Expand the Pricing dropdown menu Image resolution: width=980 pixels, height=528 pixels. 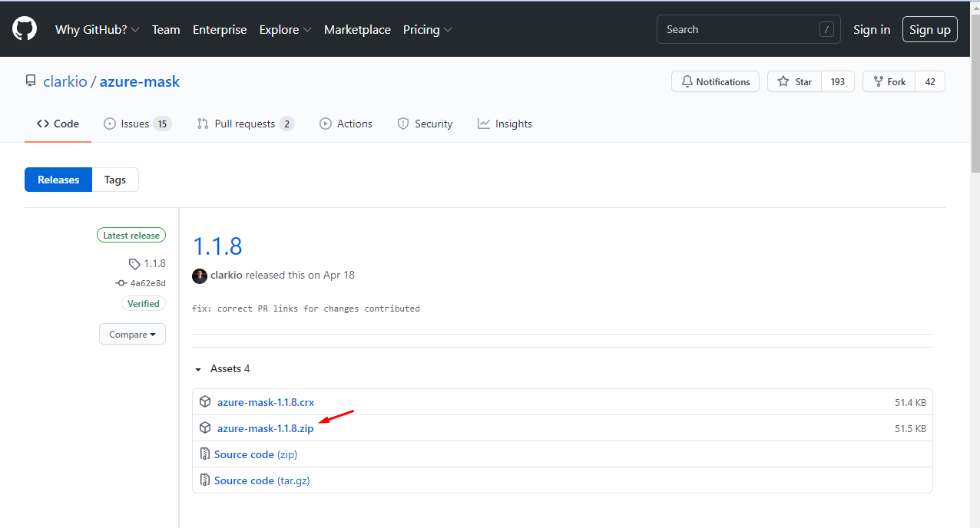point(428,30)
